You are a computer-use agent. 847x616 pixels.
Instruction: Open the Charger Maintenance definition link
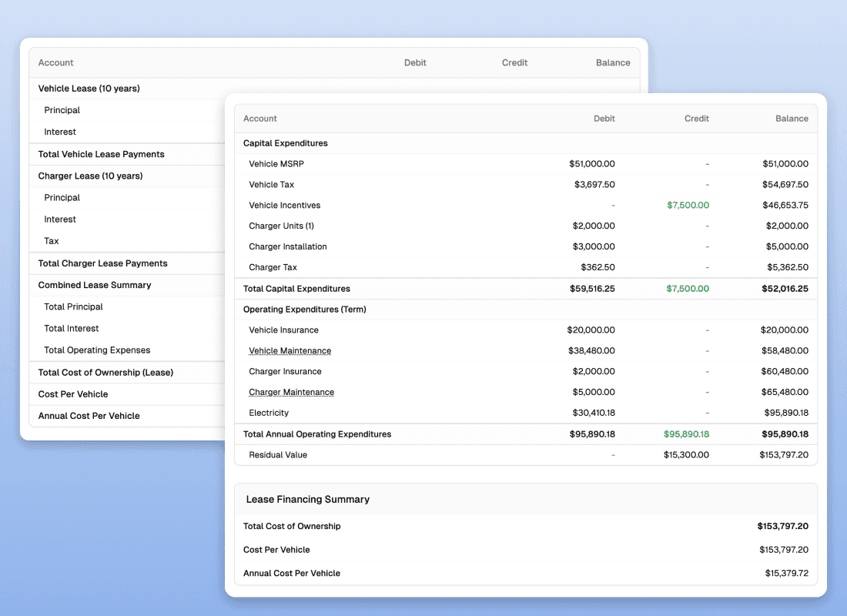pos(292,392)
